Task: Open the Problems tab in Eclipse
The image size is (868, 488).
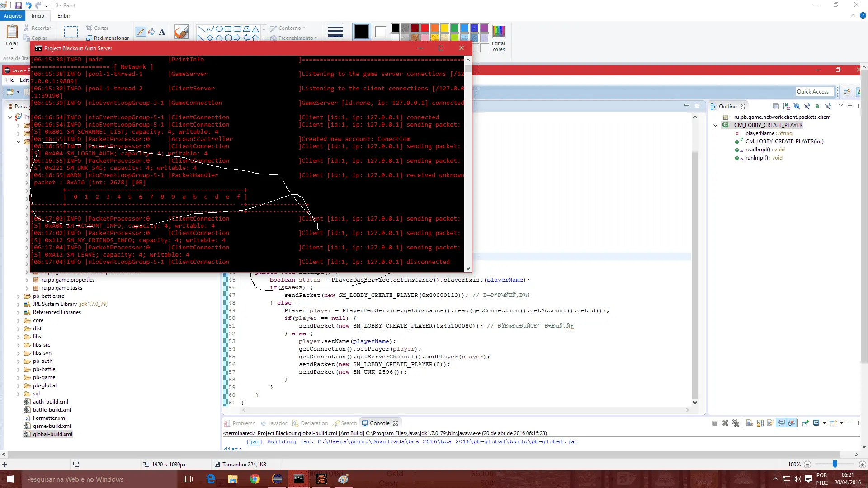Action: tap(240, 423)
